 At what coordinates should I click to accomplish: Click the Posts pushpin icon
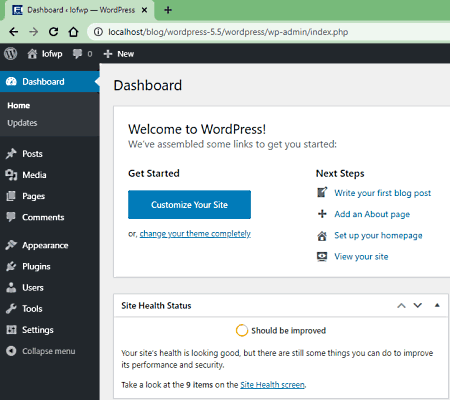pyautogui.click(x=11, y=154)
